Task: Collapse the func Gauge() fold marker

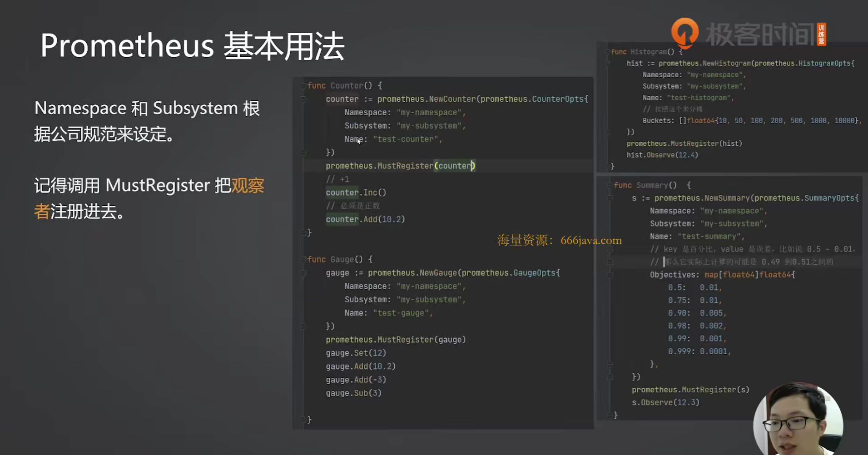Action: pos(303,260)
